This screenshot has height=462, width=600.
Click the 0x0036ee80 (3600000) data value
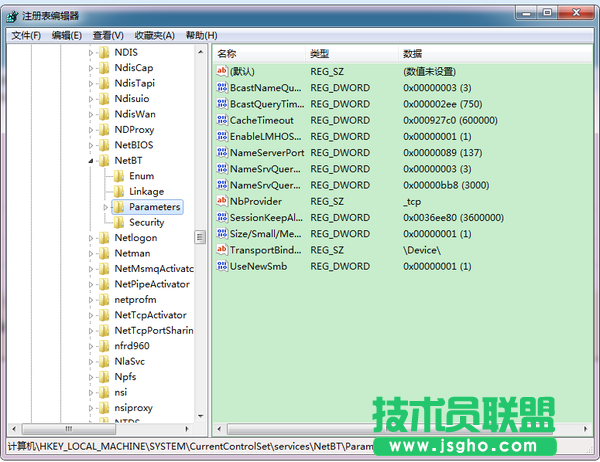click(x=453, y=218)
